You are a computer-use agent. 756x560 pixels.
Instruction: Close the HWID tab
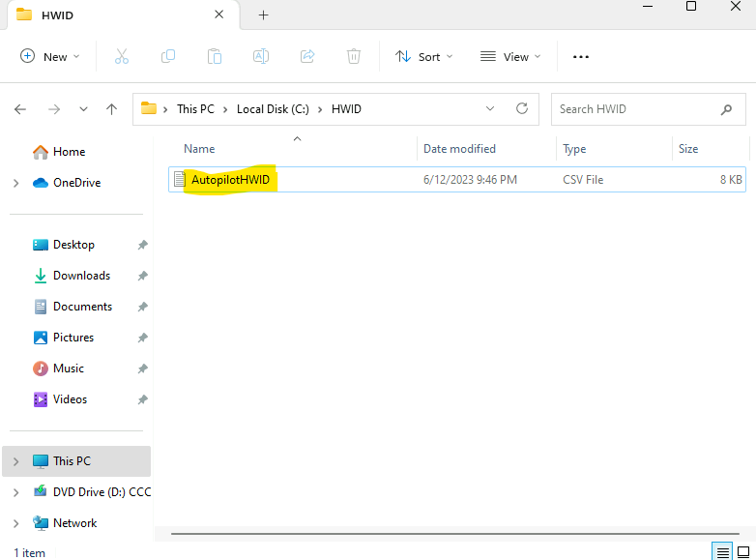coord(218,15)
